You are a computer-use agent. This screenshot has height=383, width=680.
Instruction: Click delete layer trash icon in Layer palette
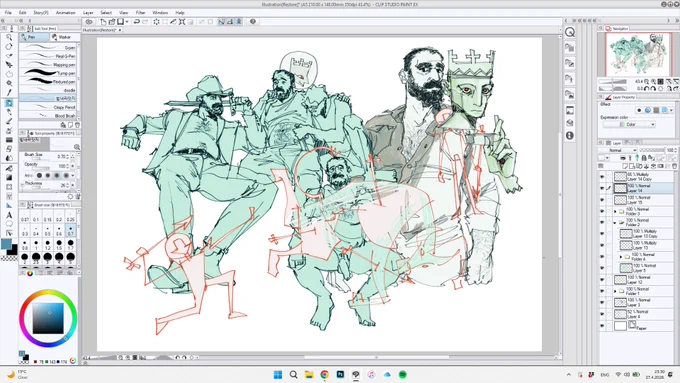674,166
